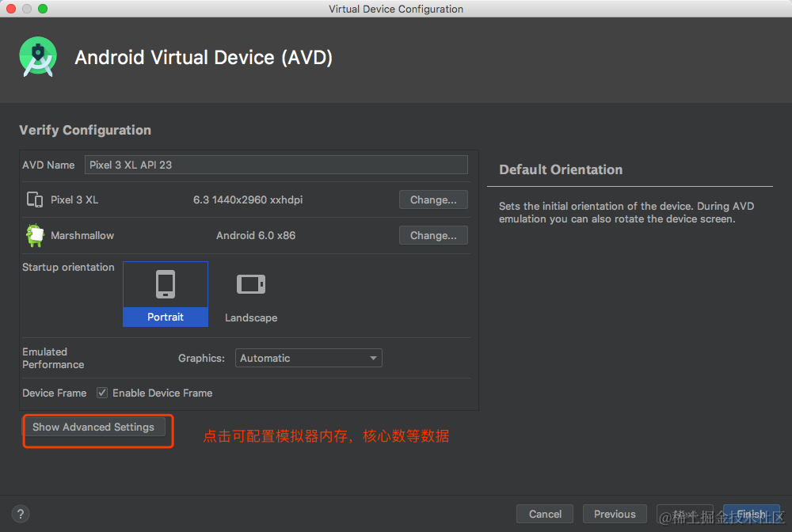Screen dimensions: 792x532
Task: Cancel the virtual device configuration
Action: tap(545, 514)
